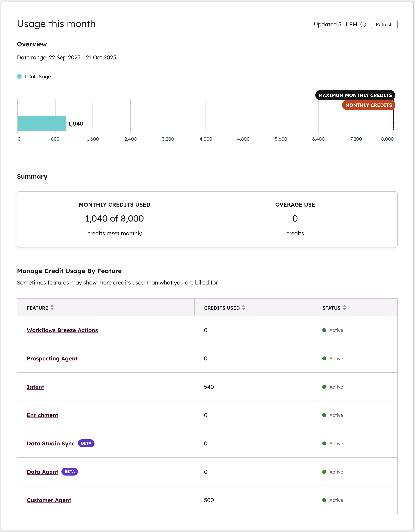Click the Total Usage legend dot
Image resolution: width=415 pixels, height=532 pixels.
(x=19, y=76)
